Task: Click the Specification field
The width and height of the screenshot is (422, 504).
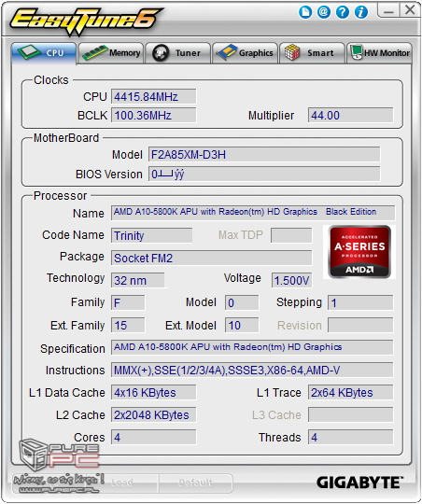Action: pos(252,347)
